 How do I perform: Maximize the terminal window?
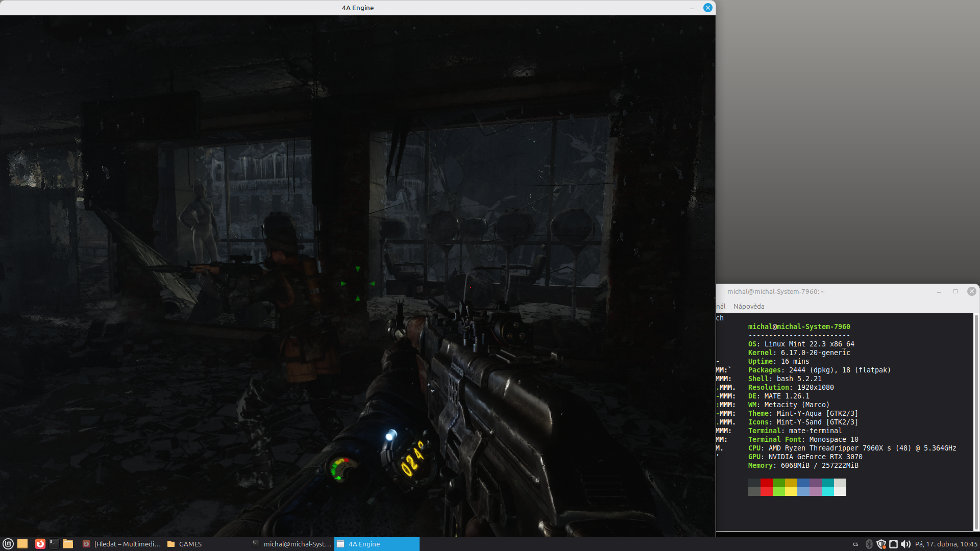955,291
